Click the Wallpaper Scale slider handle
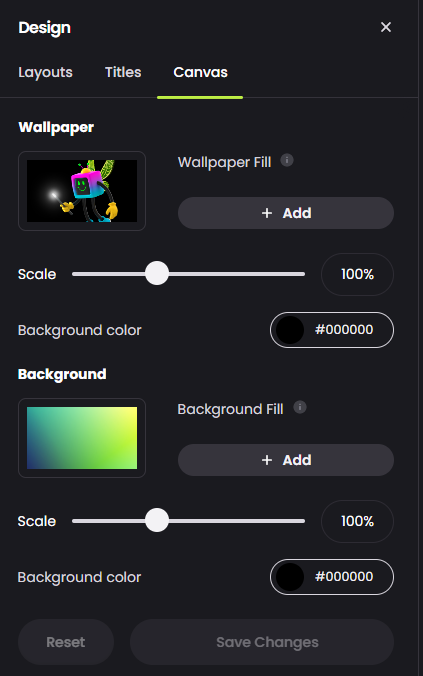This screenshot has width=423, height=676. pyautogui.click(x=157, y=273)
